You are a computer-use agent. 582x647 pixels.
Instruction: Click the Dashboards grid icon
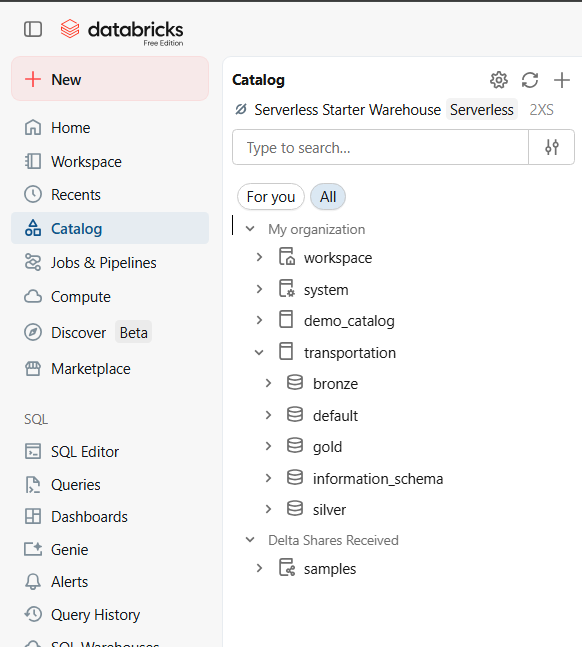33,517
